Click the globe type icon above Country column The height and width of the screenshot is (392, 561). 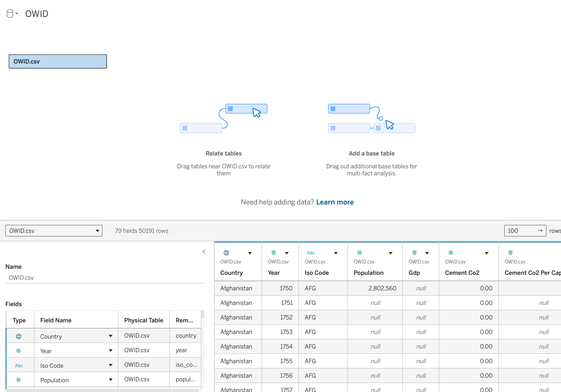[x=226, y=253]
